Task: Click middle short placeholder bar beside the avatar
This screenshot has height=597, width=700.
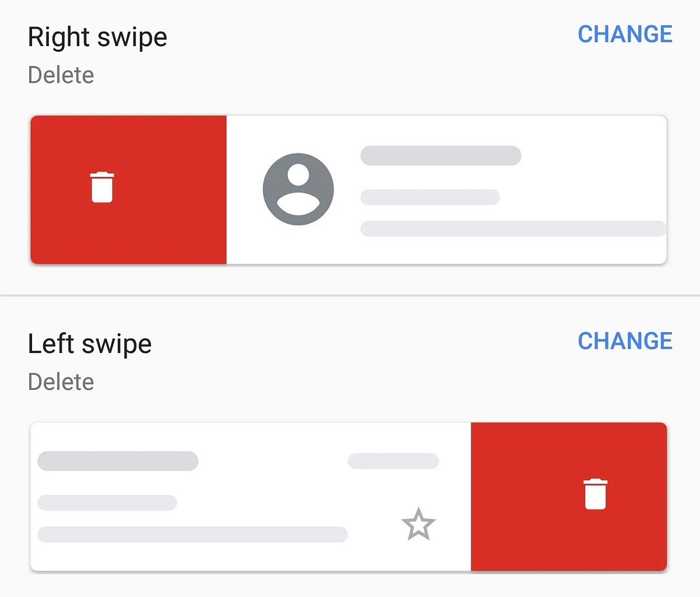Action: point(430,197)
